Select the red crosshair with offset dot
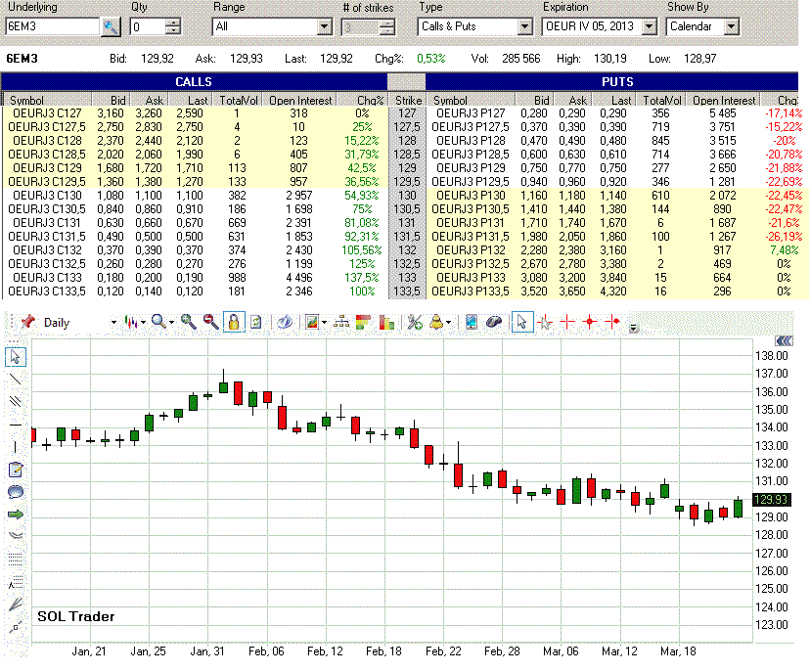Screen dimensions: 810x672 [612, 323]
